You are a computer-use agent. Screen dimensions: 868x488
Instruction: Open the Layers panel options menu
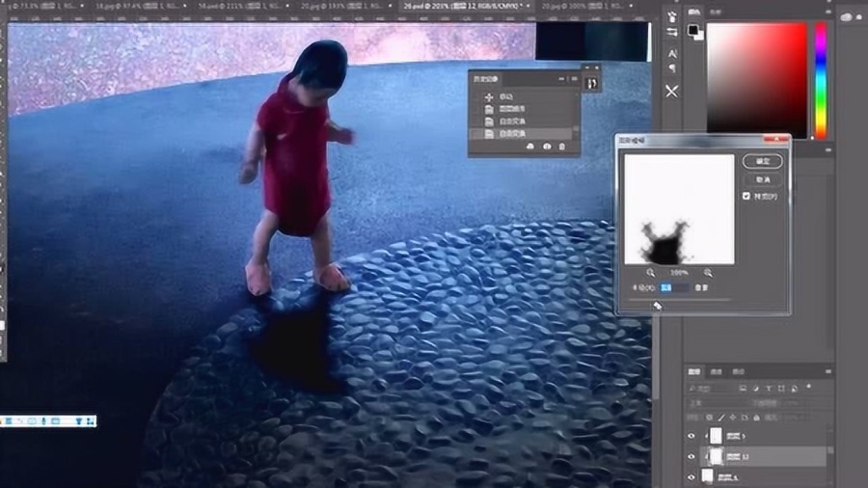[x=828, y=372]
